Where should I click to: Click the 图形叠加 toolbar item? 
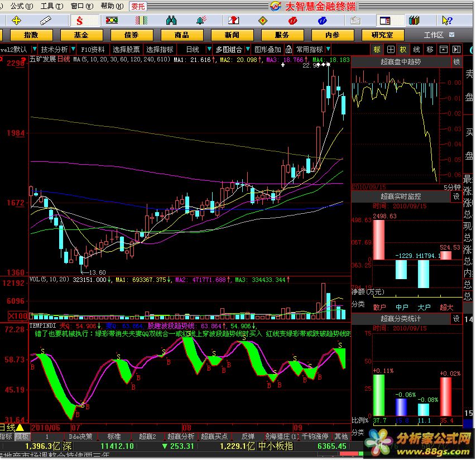pyautogui.click(x=268, y=50)
